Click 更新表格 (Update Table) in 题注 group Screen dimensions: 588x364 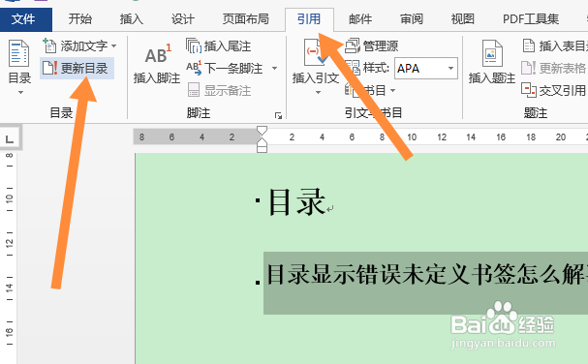553,68
